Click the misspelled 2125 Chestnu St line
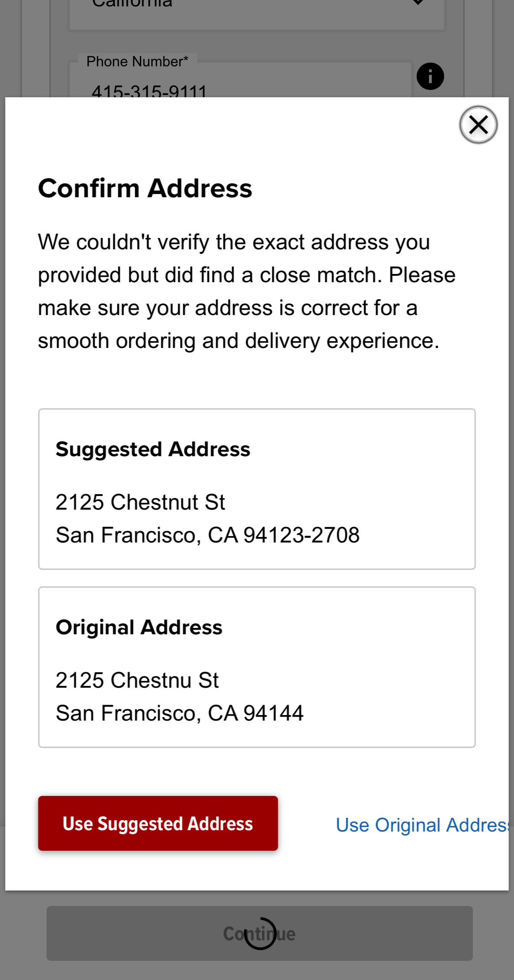Image resolution: width=514 pixels, height=980 pixels. [137, 680]
